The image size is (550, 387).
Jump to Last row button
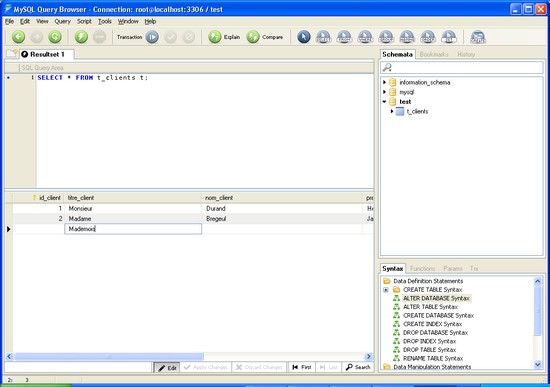pos(328,367)
